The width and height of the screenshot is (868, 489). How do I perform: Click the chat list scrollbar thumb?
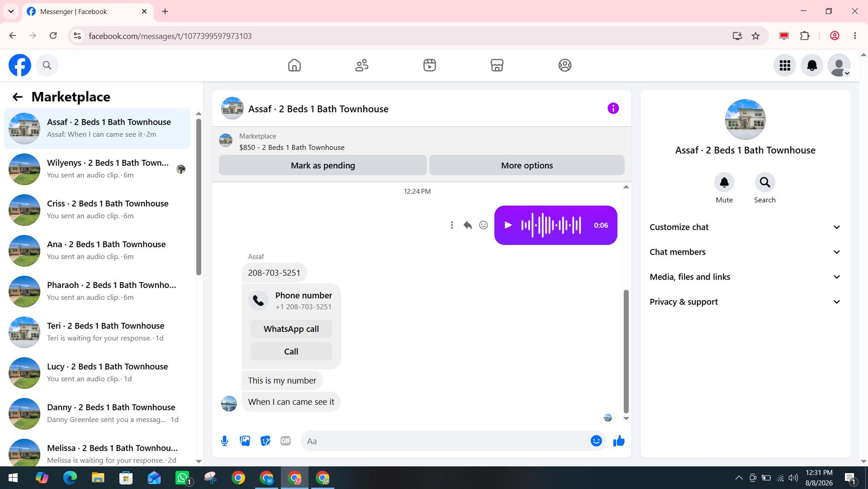(x=199, y=197)
